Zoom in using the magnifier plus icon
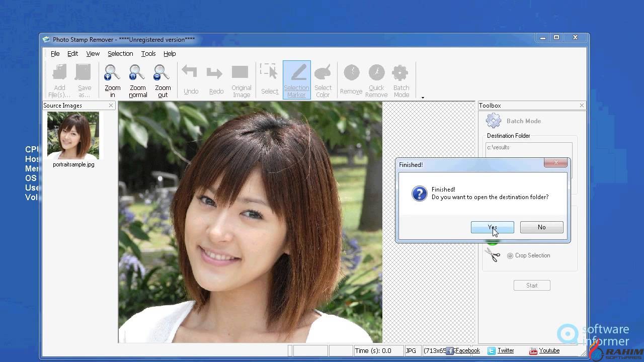The height and width of the screenshot is (362, 644). click(112, 73)
